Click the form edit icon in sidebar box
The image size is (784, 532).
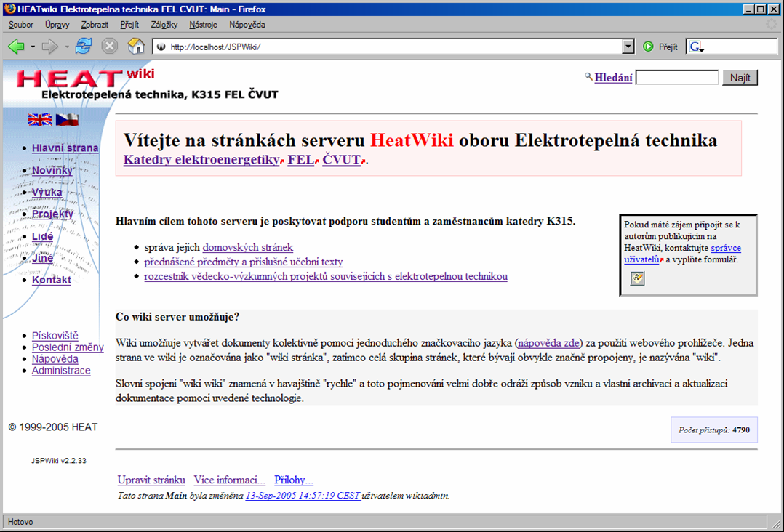click(637, 278)
